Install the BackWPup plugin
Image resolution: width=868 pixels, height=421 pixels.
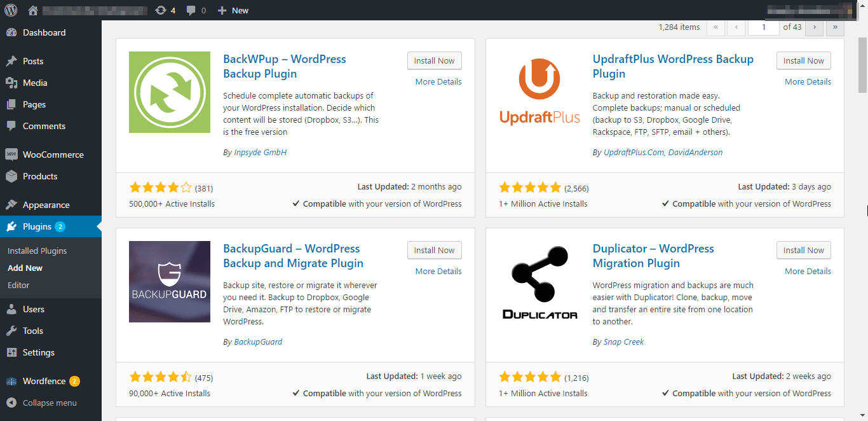[434, 61]
